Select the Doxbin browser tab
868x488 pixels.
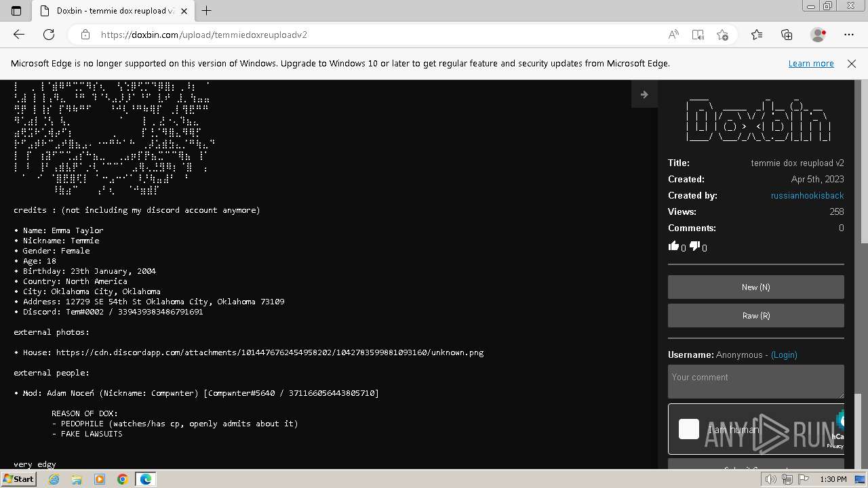(x=113, y=11)
